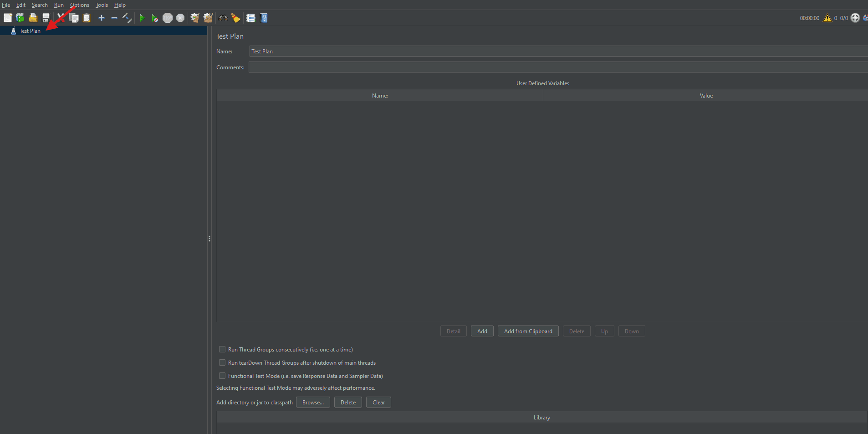
Task: Enable Run tearDown Thread Groups after shutdown
Action: 222,362
